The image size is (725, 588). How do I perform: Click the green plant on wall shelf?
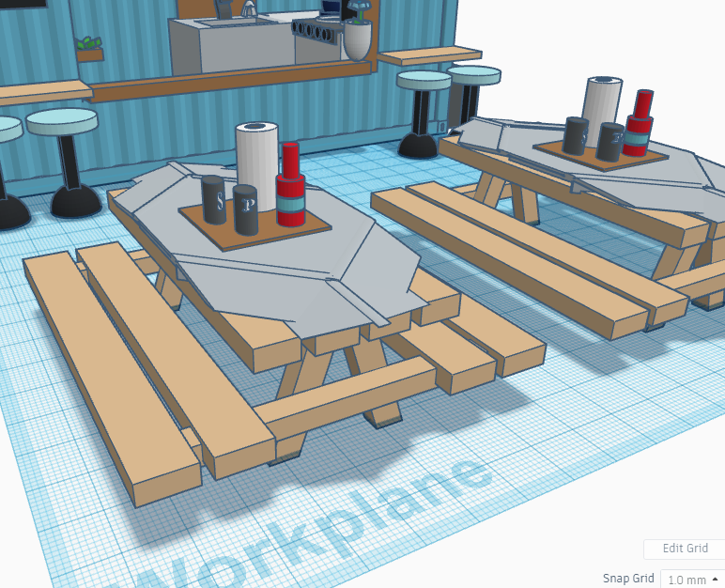[89, 43]
